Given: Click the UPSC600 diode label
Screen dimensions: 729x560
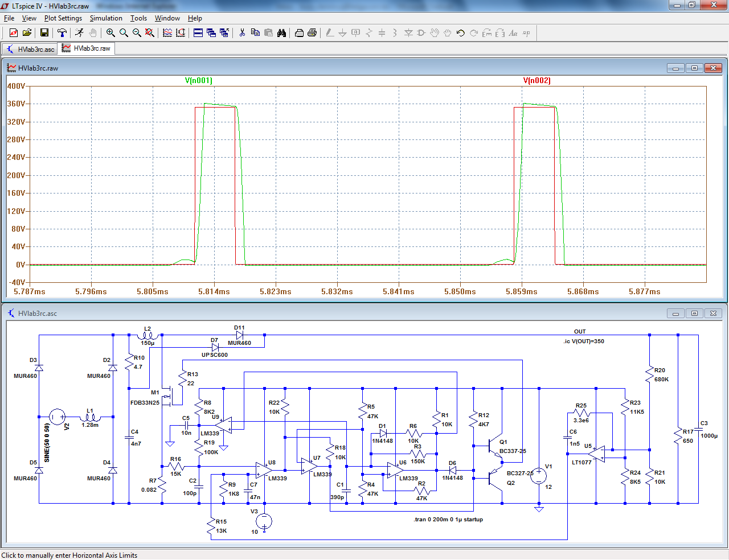Looking at the screenshot, I should click(215, 355).
